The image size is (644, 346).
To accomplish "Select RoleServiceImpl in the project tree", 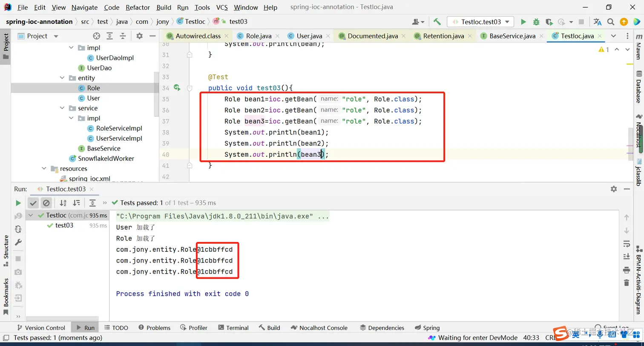I will tap(119, 128).
